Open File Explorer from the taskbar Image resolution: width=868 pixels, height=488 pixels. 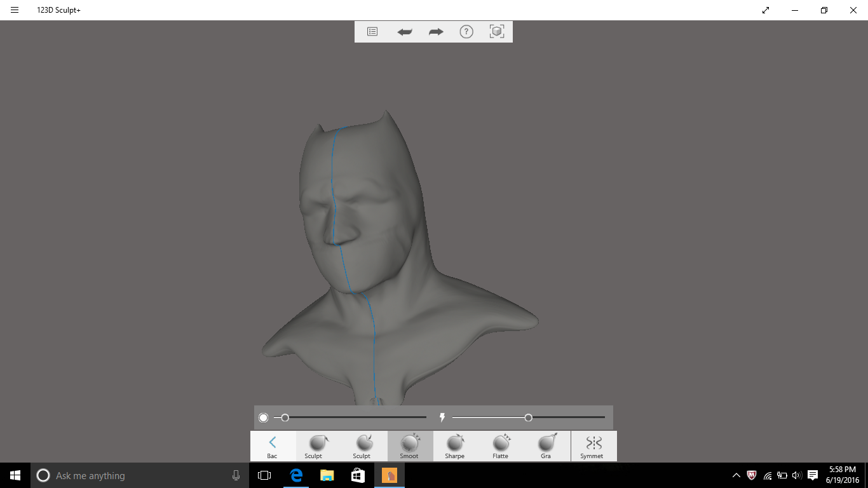point(327,475)
